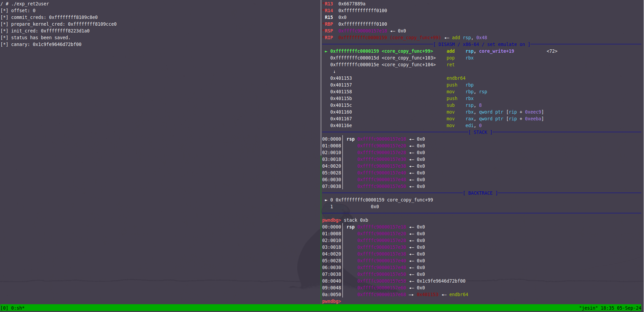Click the STACK section header label
Screen dimensions: 644x312
(480, 132)
